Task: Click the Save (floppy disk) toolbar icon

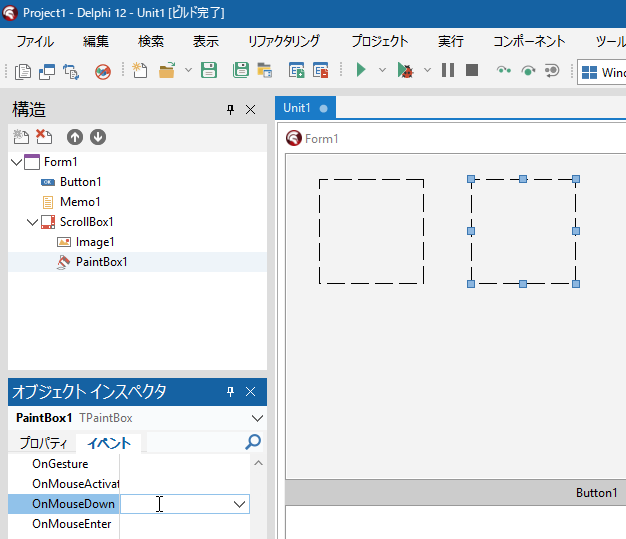Action: pos(209,70)
